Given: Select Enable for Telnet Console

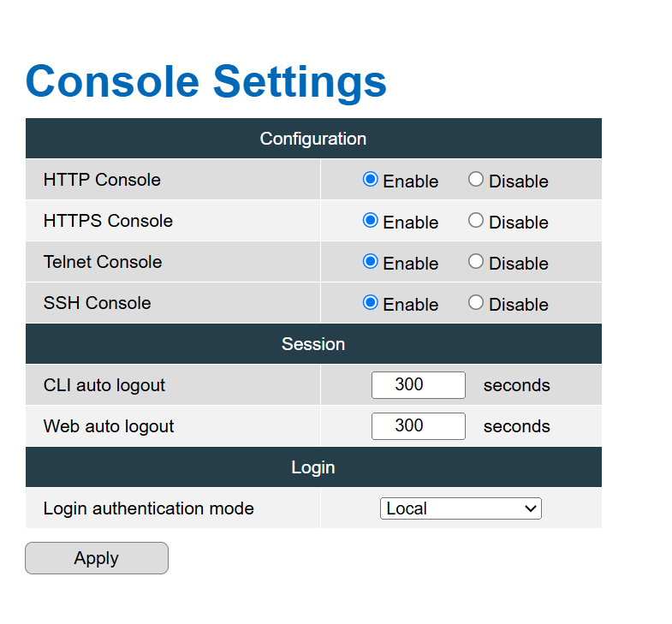Looking at the screenshot, I should pyautogui.click(x=371, y=261).
